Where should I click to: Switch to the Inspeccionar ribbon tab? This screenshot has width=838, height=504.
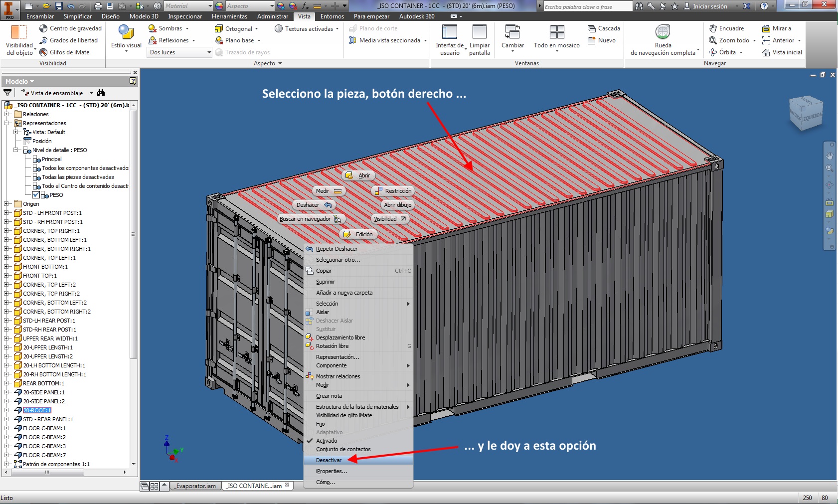[x=185, y=16]
